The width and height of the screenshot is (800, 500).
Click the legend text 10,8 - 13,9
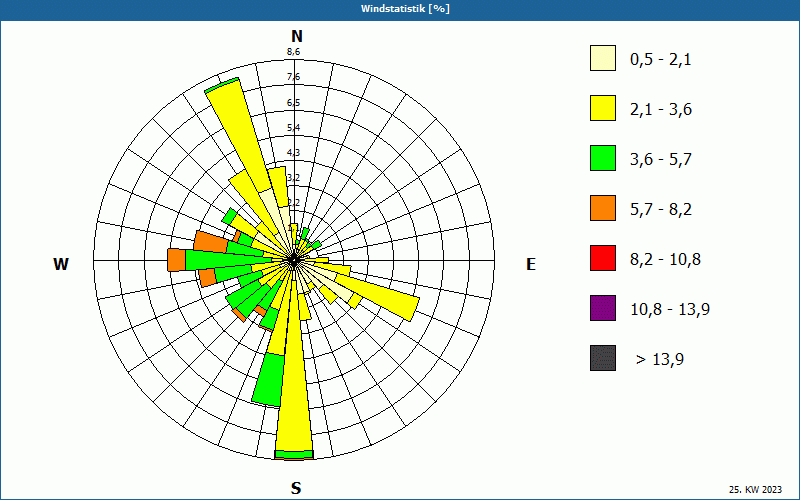[670, 310]
